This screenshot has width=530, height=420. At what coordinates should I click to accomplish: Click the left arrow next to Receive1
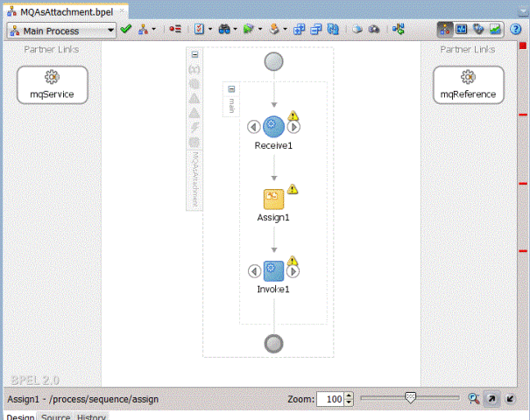point(253,127)
